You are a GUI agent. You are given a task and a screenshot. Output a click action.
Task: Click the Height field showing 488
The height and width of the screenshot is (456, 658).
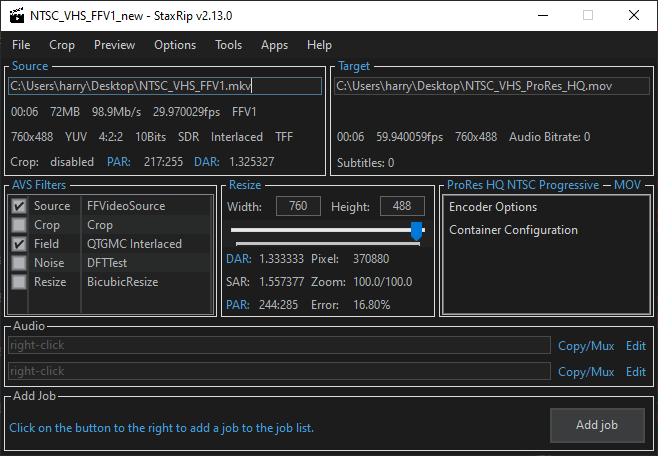pos(402,206)
